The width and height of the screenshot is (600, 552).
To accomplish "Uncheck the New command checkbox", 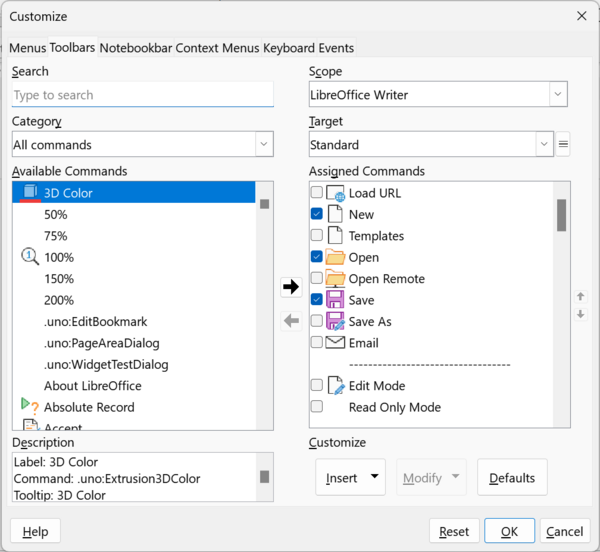I will click(x=316, y=214).
